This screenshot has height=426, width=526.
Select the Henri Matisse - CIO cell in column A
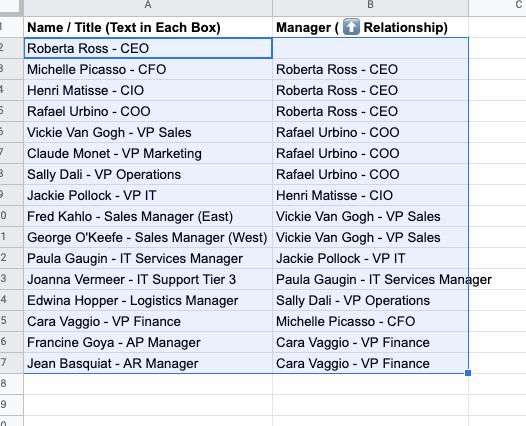click(148, 90)
